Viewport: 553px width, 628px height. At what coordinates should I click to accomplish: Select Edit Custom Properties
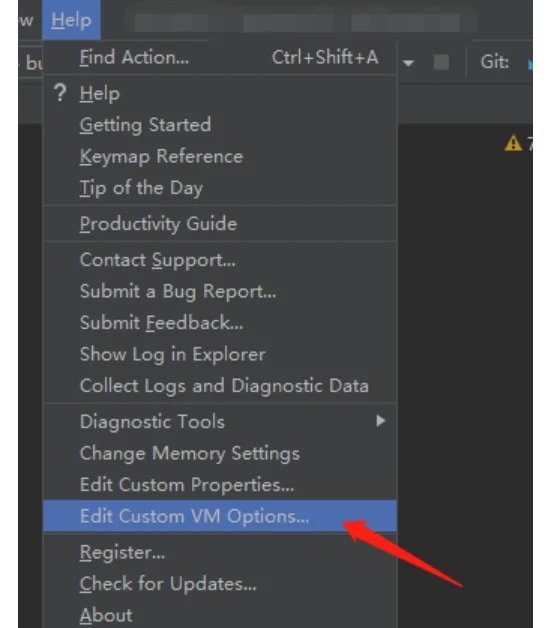[x=220, y=485]
